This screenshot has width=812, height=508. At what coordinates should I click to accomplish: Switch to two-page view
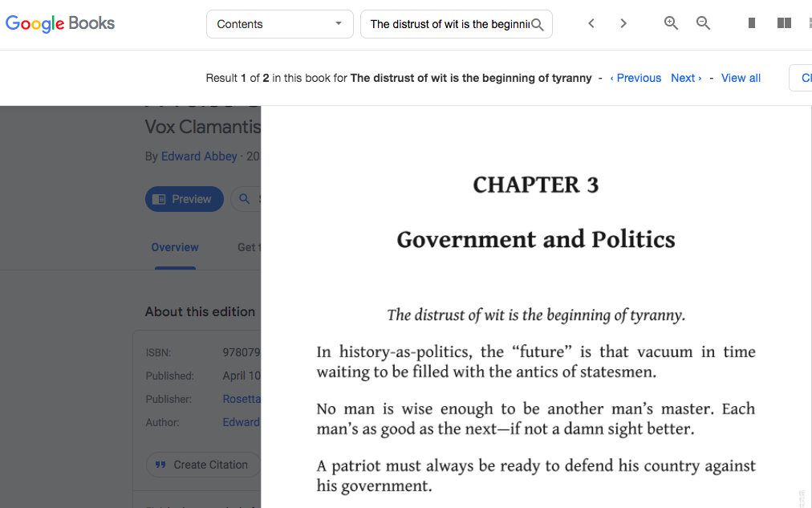click(x=784, y=23)
